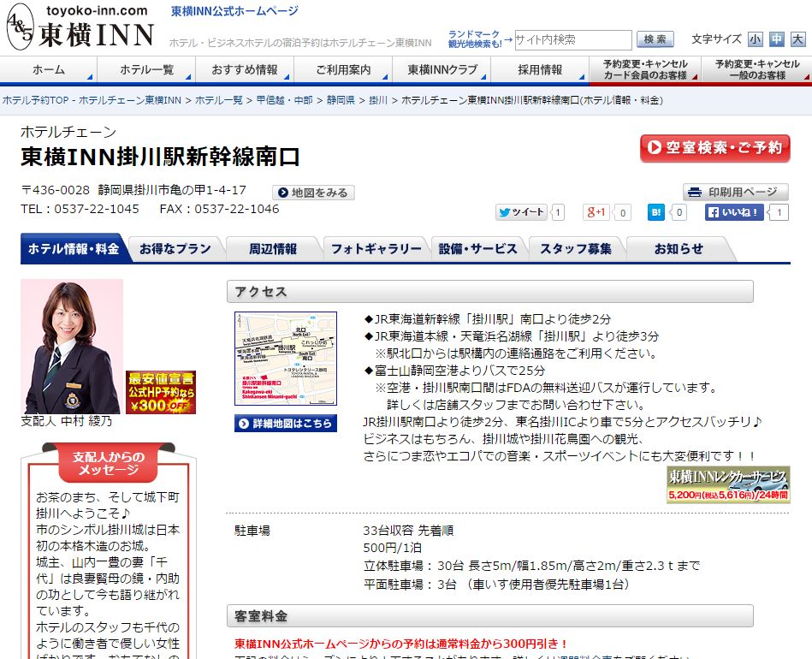Click the manager 中村 綾乃 photo
Image resolution: width=812 pixels, height=659 pixels.
(72, 347)
